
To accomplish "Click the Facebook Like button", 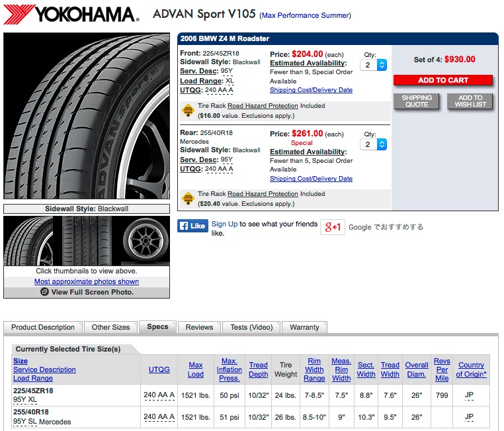I will [x=192, y=226].
